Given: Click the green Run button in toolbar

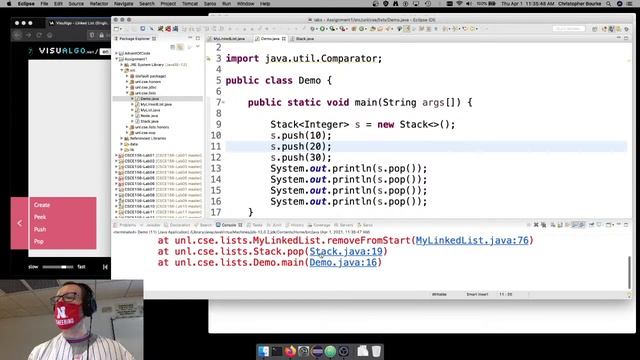Looking at the screenshot, I should click(322, 29).
